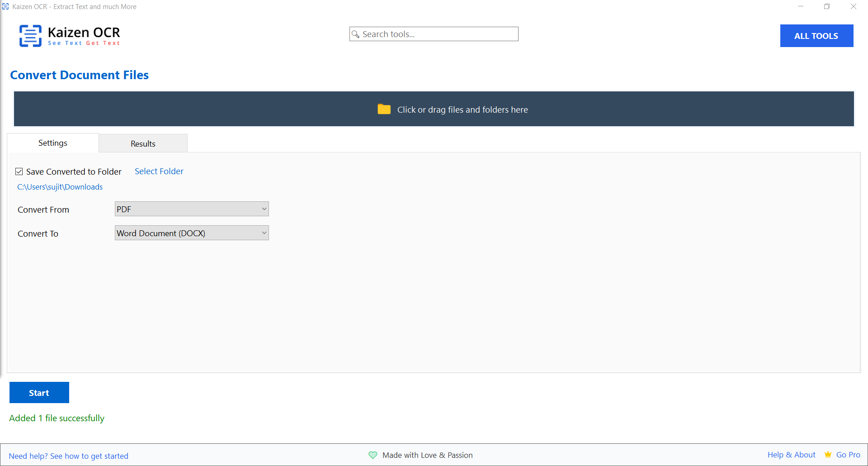Click the ALL TOOLS button

click(x=816, y=36)
